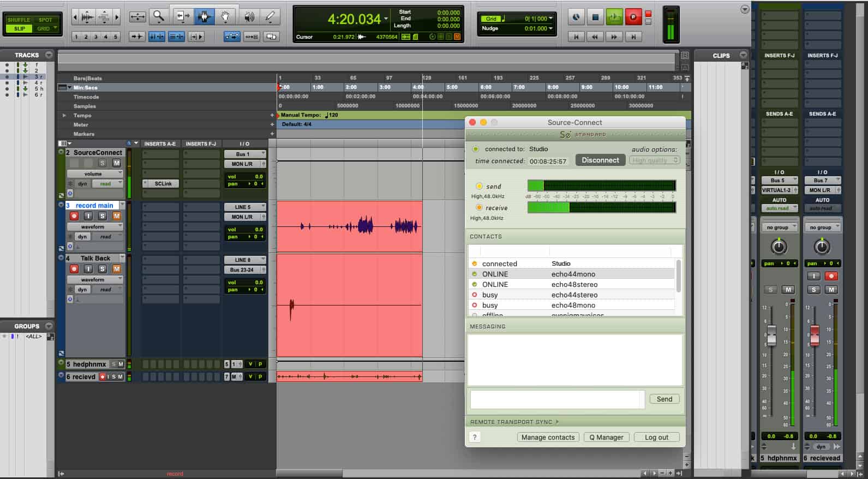The width and height of the screenshot is (868, 479).
Task: Open the Q Manager button
Action: 606,438
